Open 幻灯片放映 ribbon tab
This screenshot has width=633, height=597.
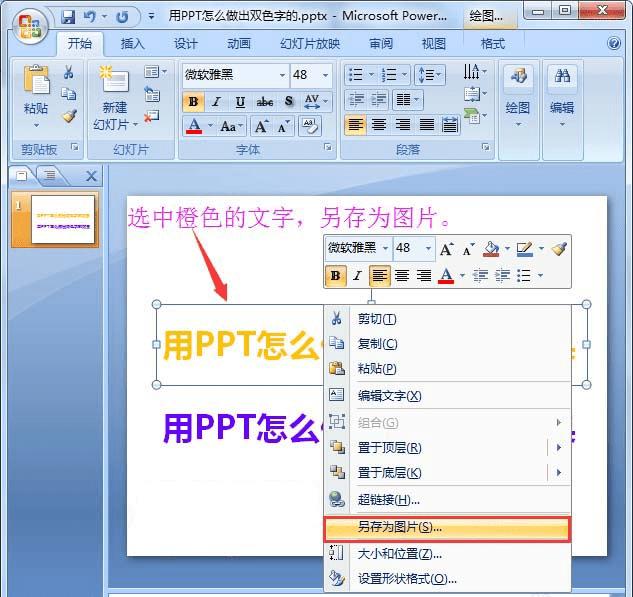click(310, 44)
